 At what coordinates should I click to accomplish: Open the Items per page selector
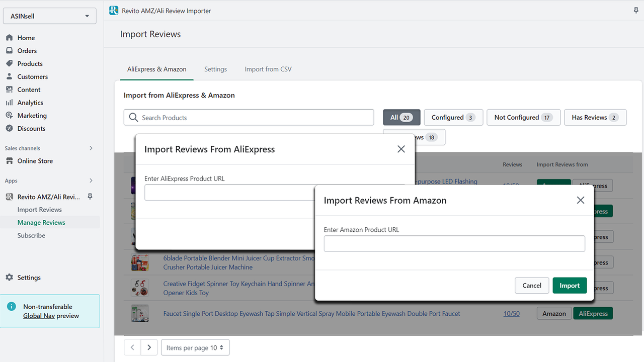click(195, 347)
